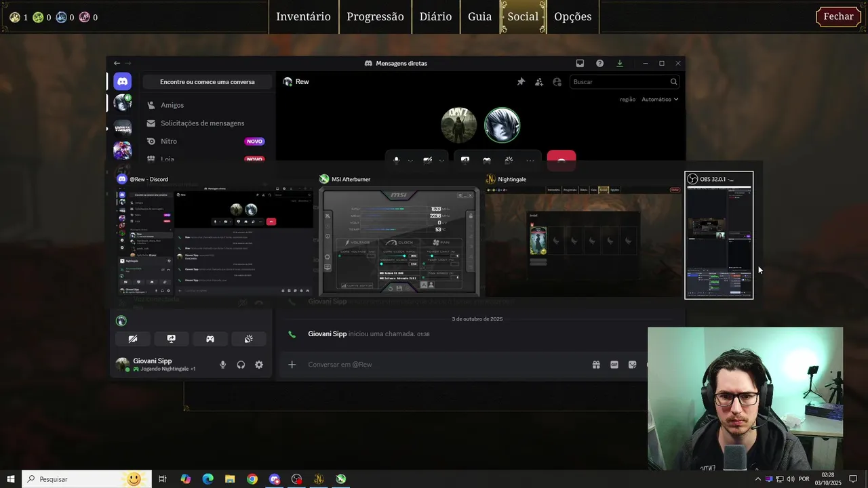Open the anime-art server icon in Discord
The image size is (868, 488).
(123, 150)
